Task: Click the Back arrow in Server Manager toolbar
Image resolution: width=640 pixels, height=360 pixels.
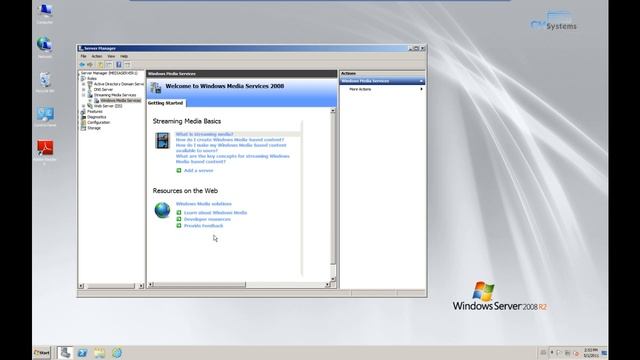Action: point(82,64)
